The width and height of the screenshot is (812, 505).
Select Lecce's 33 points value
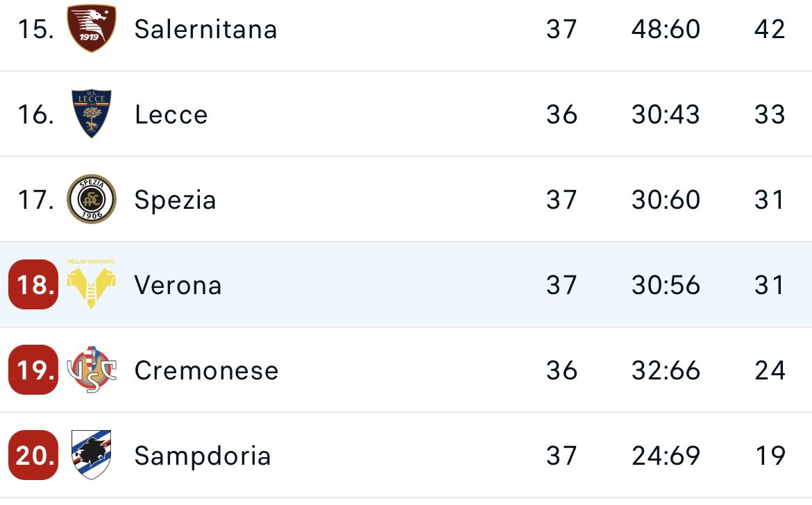pyautogui.click(x=770, y=114)
